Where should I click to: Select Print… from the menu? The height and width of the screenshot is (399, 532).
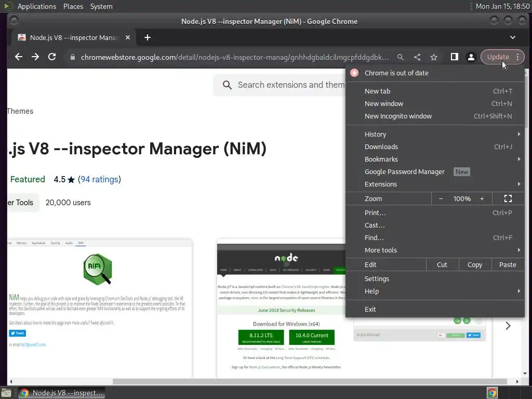pos(435,213)
